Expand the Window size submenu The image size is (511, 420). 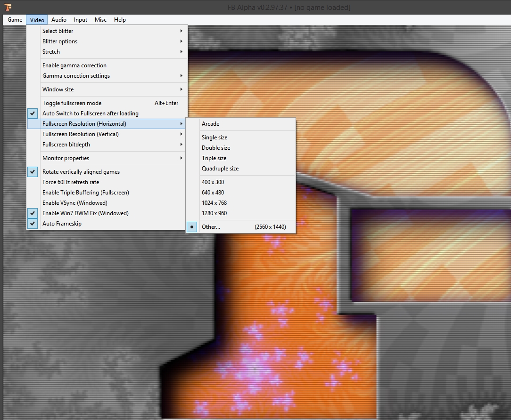pyautogui.click(x=107, y=89)
